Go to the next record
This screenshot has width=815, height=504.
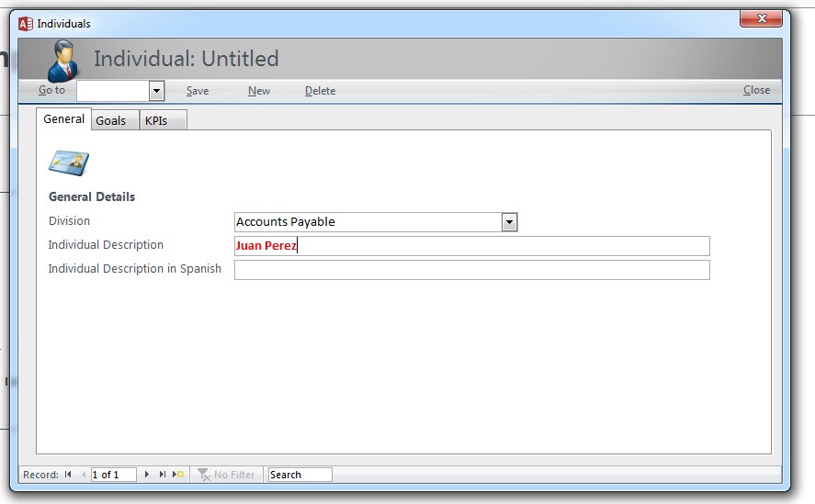(x=147, y=475)
